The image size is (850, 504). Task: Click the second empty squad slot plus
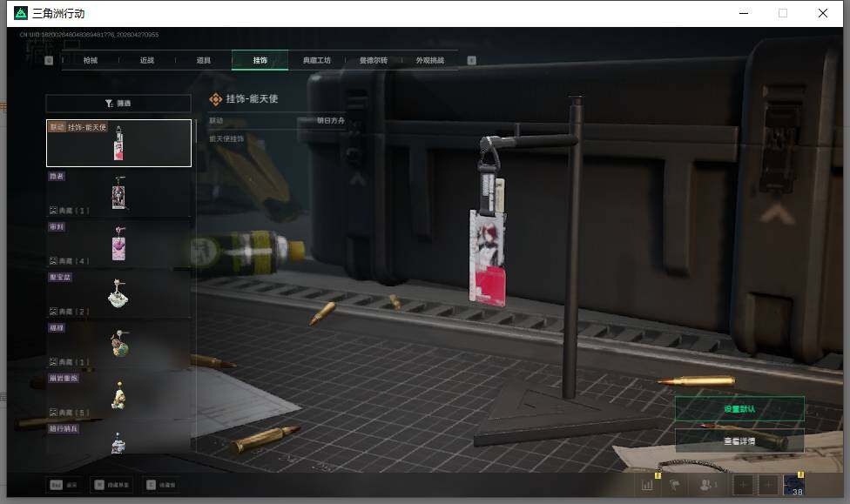pyautogui.click(x=768, y=485)
